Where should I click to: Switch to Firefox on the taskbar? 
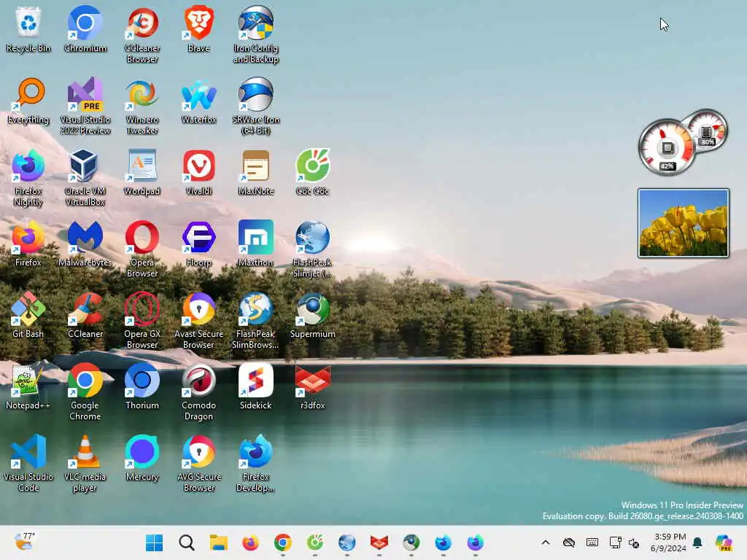tap(251, 542)
